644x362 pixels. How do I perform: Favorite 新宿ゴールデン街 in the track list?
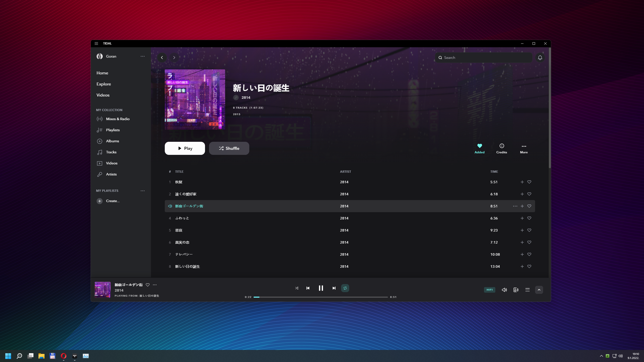coord(529,206)
